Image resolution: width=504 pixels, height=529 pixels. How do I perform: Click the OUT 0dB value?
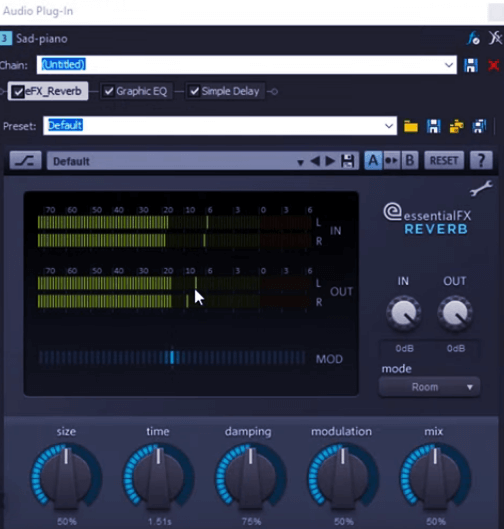[x=456, y=348]
